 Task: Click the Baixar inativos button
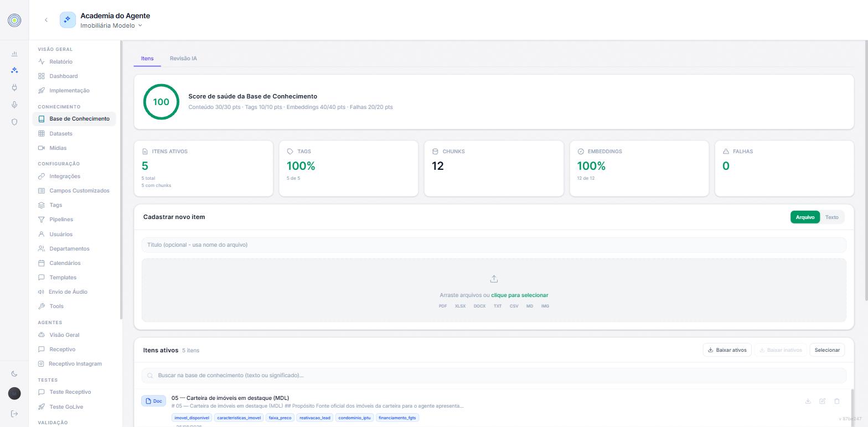[781, 350]
